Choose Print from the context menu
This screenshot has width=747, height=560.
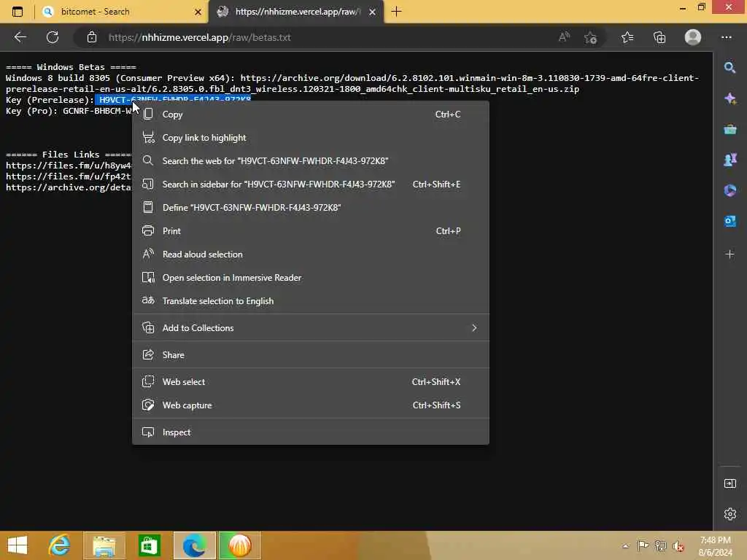tap(311, 231)
